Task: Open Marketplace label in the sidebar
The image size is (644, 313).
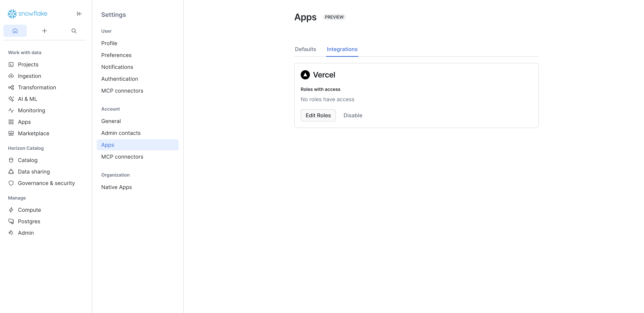Action: 33,134
